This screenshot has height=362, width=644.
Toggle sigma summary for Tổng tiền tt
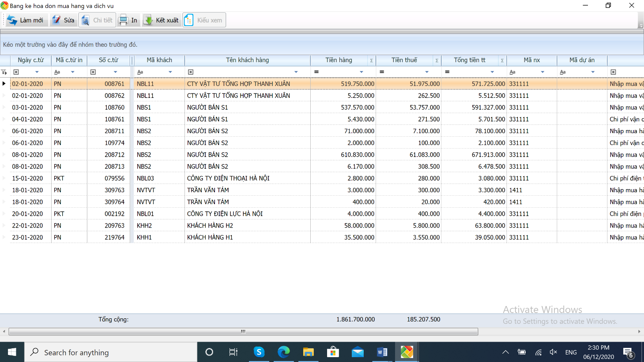pos(502,60)
